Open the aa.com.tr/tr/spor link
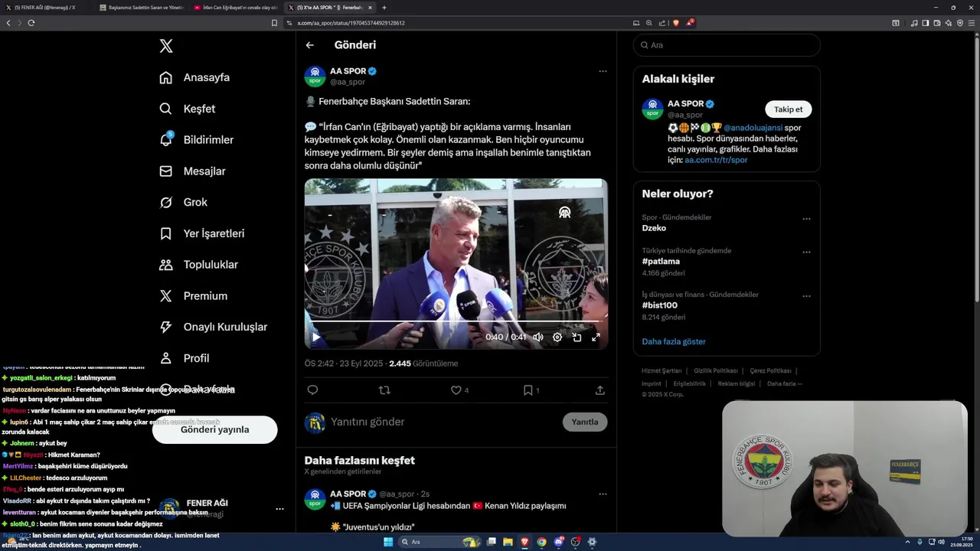 716,160
